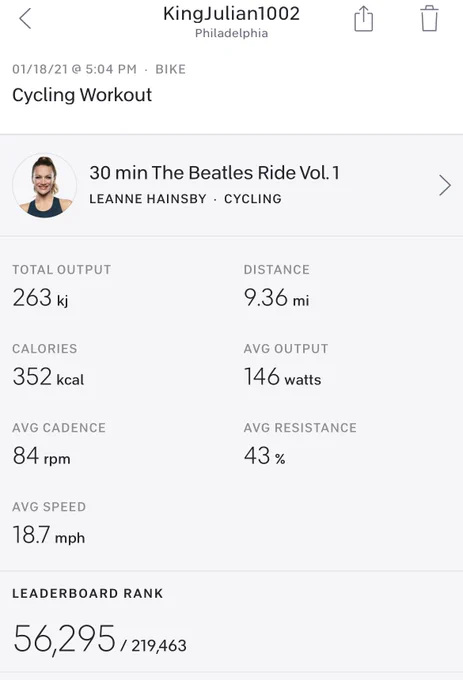Tap the Avg Resistance 43 % stat
Screen dimensions: 463x680
300,445
